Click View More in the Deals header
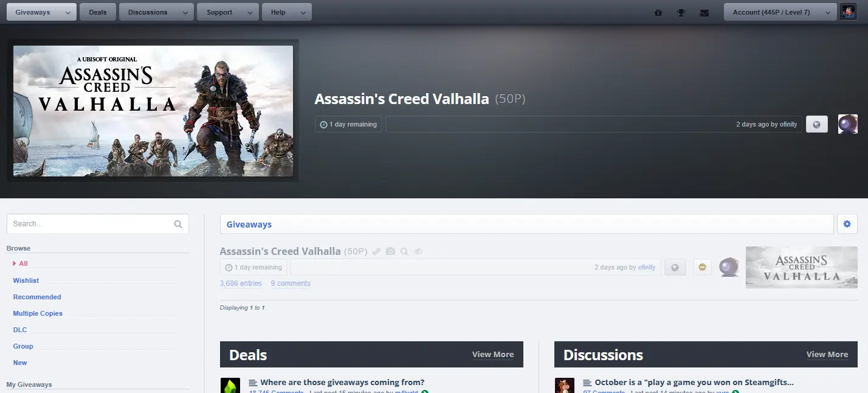 pos(493,355)
